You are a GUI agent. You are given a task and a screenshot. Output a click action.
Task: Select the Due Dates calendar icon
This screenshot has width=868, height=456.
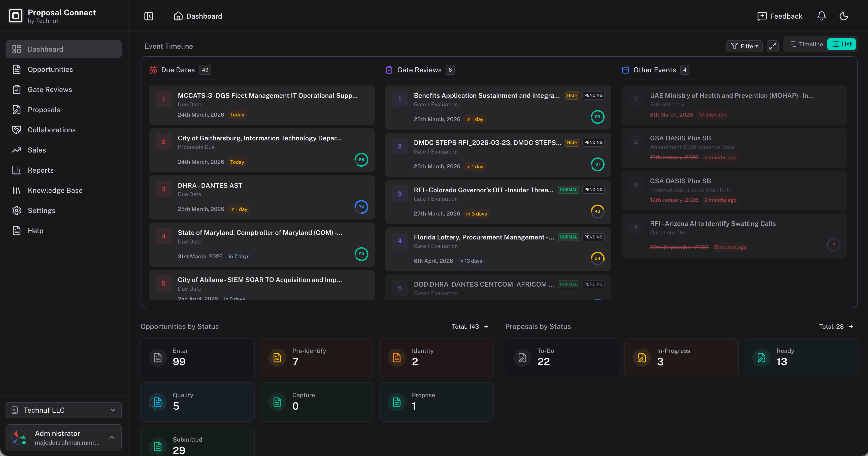coord(153,70)
